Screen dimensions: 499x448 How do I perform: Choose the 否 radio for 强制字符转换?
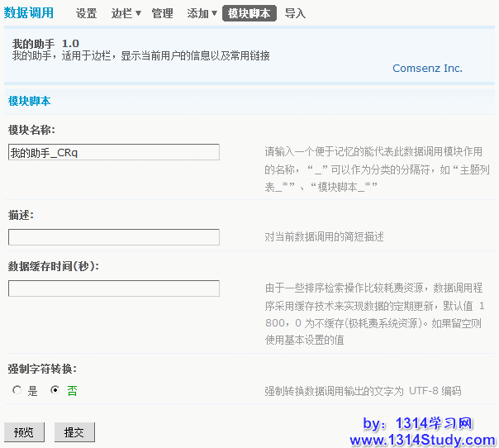pos(55,391)
